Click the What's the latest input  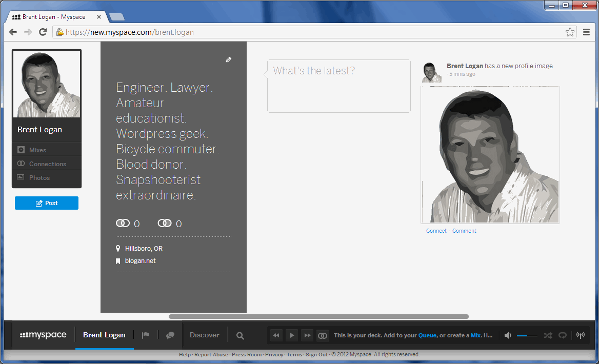click(x=339, y=86)
